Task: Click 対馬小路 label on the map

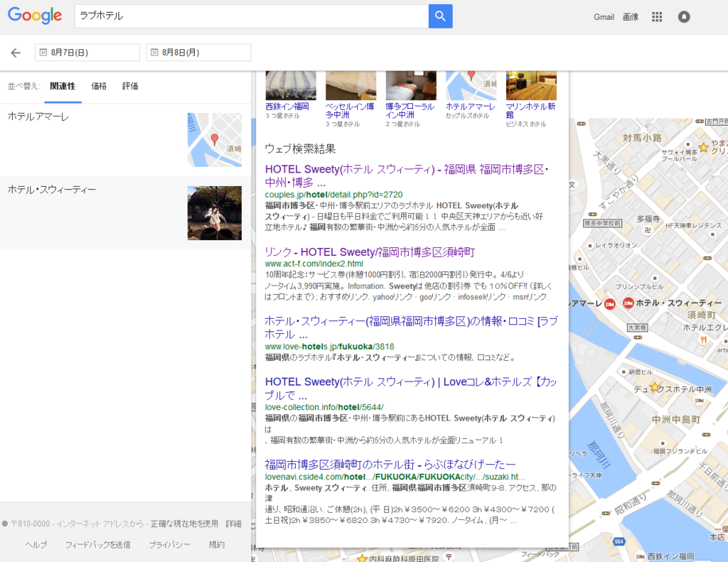Action: (642, 138)
